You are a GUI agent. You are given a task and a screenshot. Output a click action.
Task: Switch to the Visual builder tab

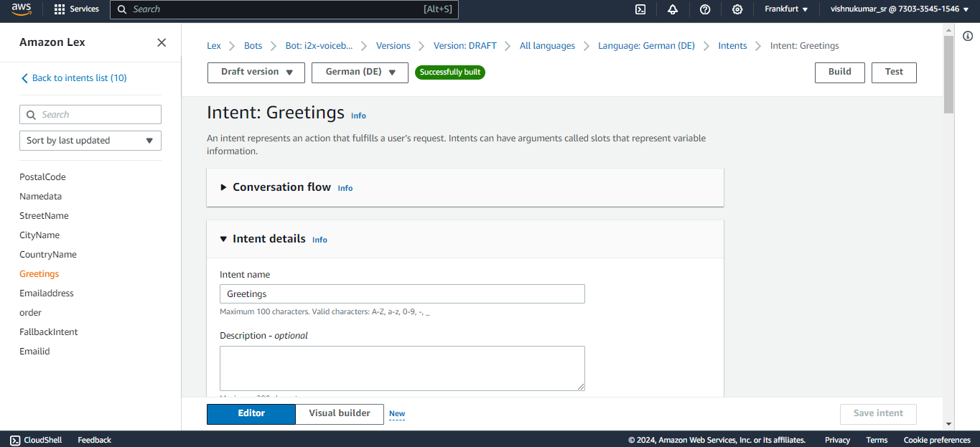tap(340, 414)
